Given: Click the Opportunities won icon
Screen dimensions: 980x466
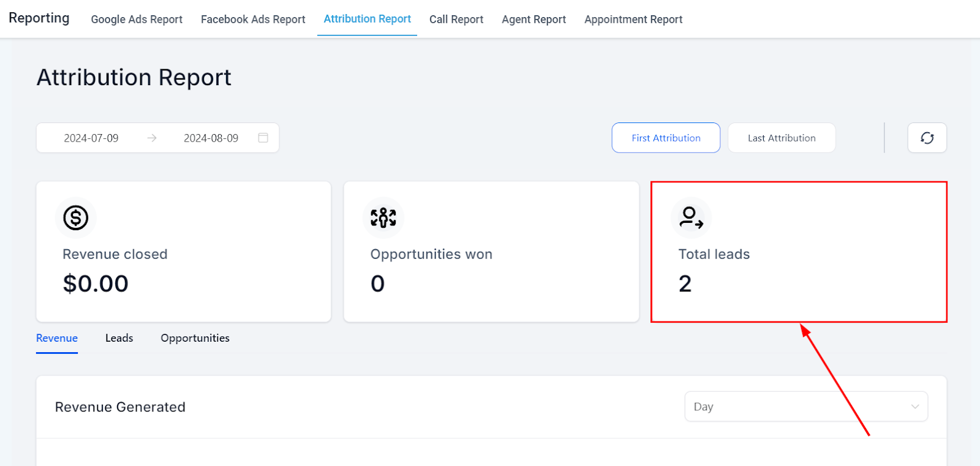Looking at the screenshot, I should click(x=383, y=217).
